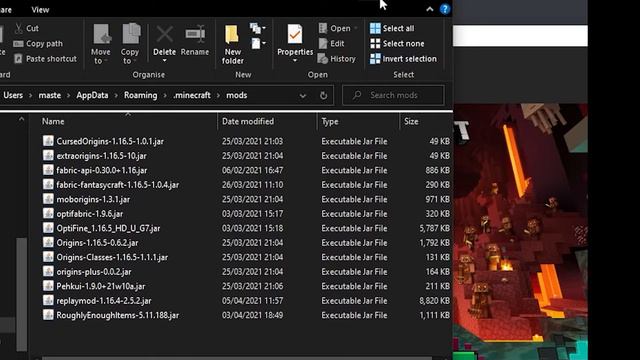This screenshot has width=640, height=360.
Task: Open the View ribbon tab
Action: click(x=40, y=10)
